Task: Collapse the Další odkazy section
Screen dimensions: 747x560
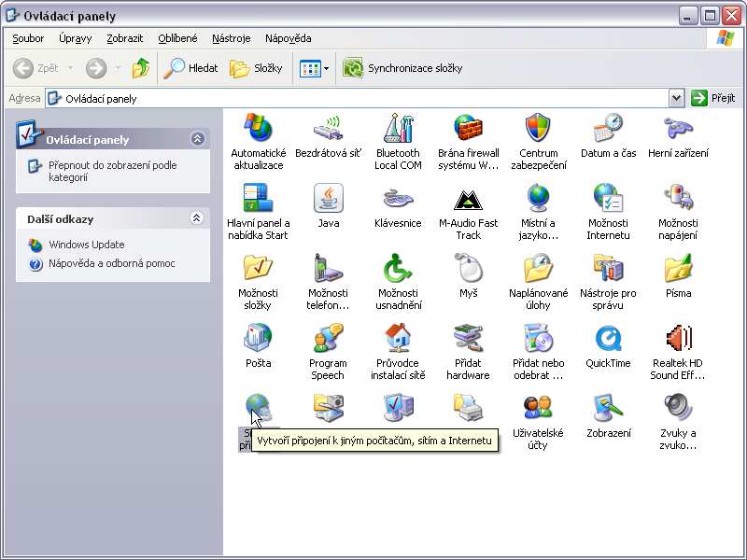Action: [197, 218]
